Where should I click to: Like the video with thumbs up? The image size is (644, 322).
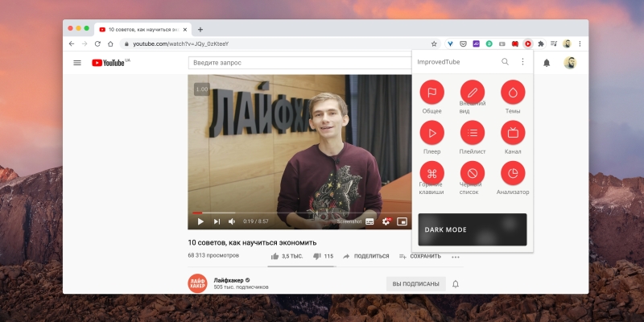(x=287, y=256)
